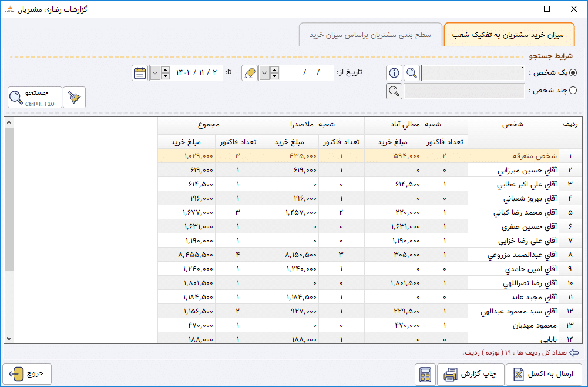This screenshot has height=387, width=588.
Task: Select the 'آقاي محمد رضا كياني' name cell
Action: 513,212
